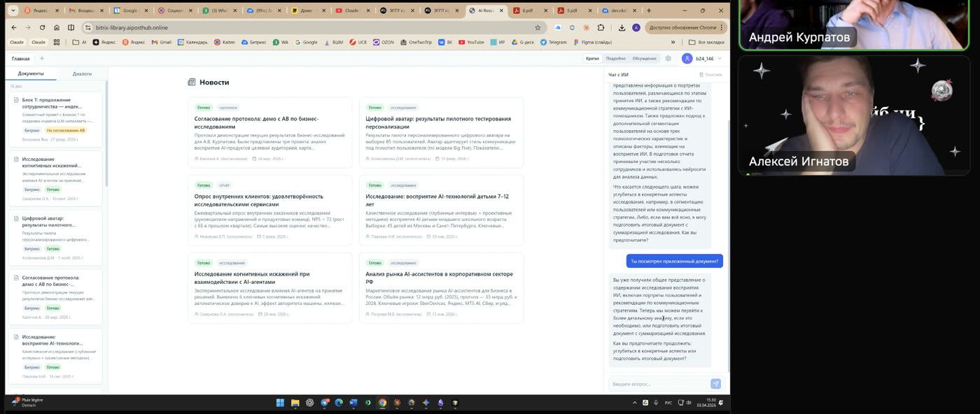Expand the b24_146 account dropdown
This screenshot has height=414, width=980.
719,59
